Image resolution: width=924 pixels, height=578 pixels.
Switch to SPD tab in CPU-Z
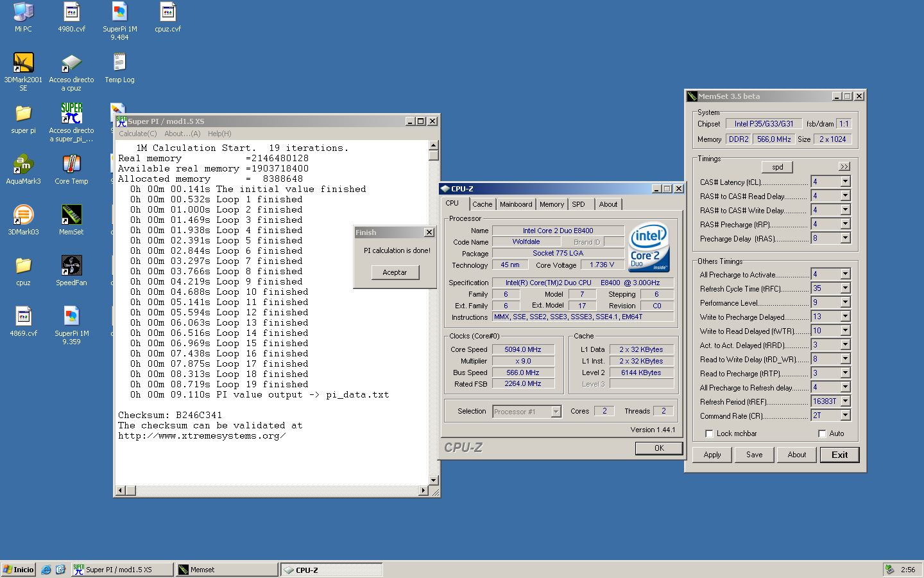click(x=579, y=204)
